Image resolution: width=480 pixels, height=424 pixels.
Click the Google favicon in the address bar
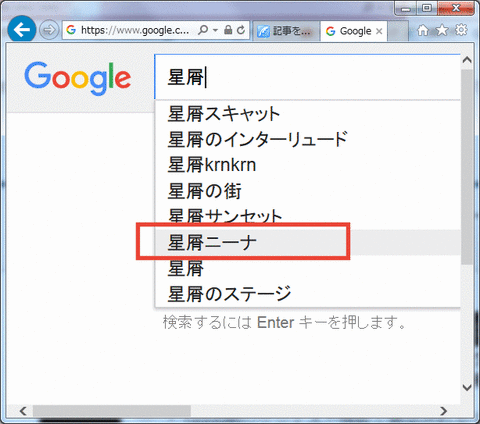[71, 30]
